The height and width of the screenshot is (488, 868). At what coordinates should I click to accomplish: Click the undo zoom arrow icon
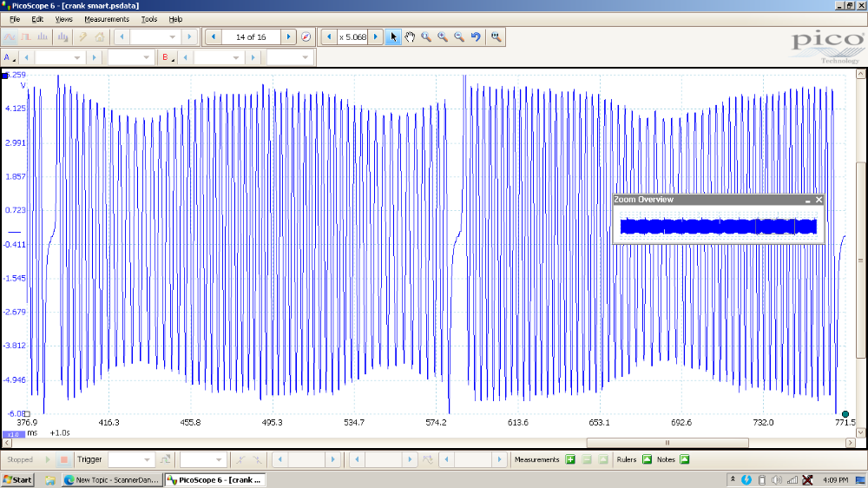click(476, 37)
